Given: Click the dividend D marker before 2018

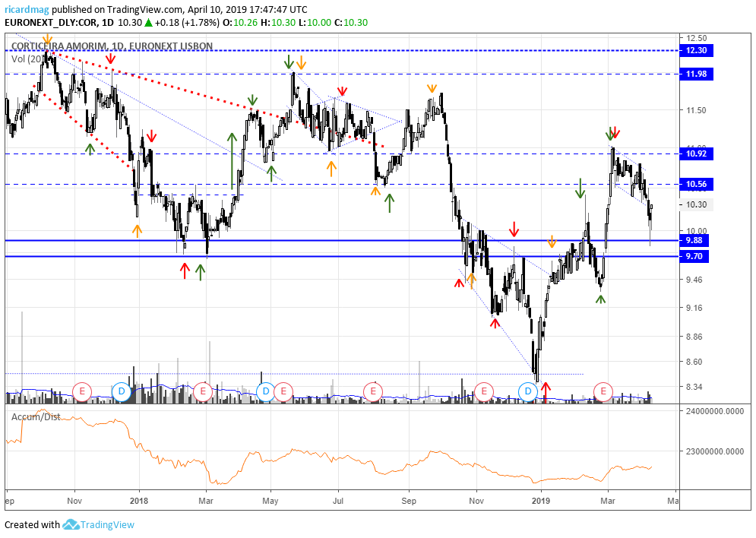Looking at the screenshot, I should pyautogui.click(x=121, y=391).
